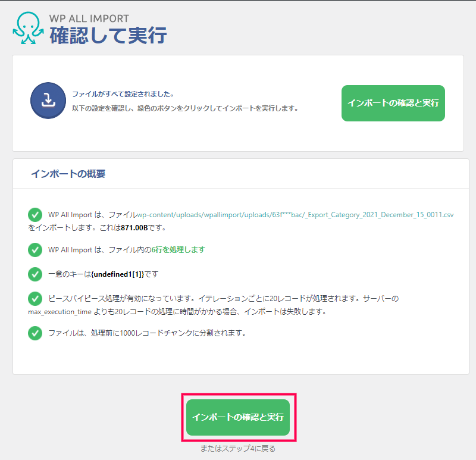This screenshot has height=460, width=476.
Task: Click the green 6行を処理します text
Action: coord(178,250)
